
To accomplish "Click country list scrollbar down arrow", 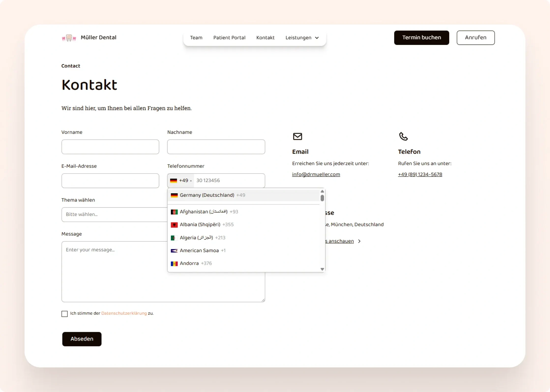I will pos(322,269).
